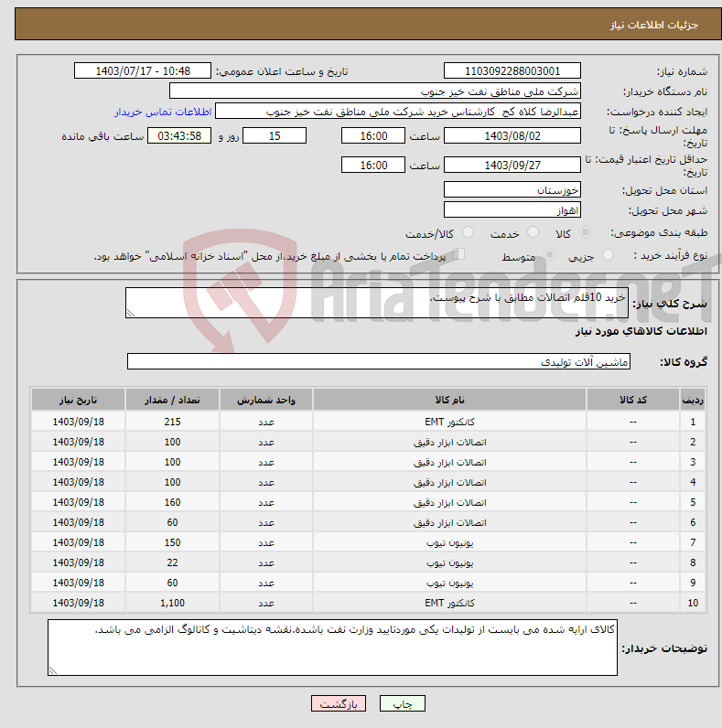Screen dimensions: 722x728
Task: Click اتصالات ابزار دقیق in row 4
Action: pos(449,482)
